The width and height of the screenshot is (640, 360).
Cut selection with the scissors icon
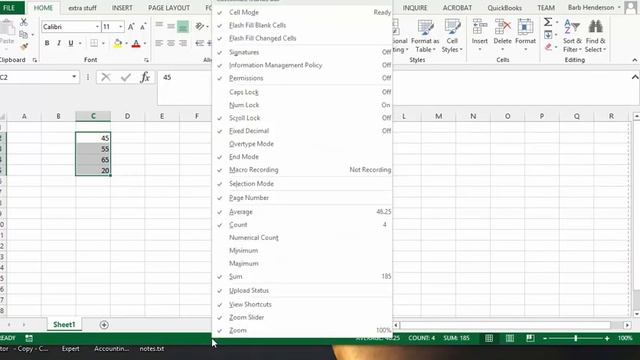(x=24, y=22)
